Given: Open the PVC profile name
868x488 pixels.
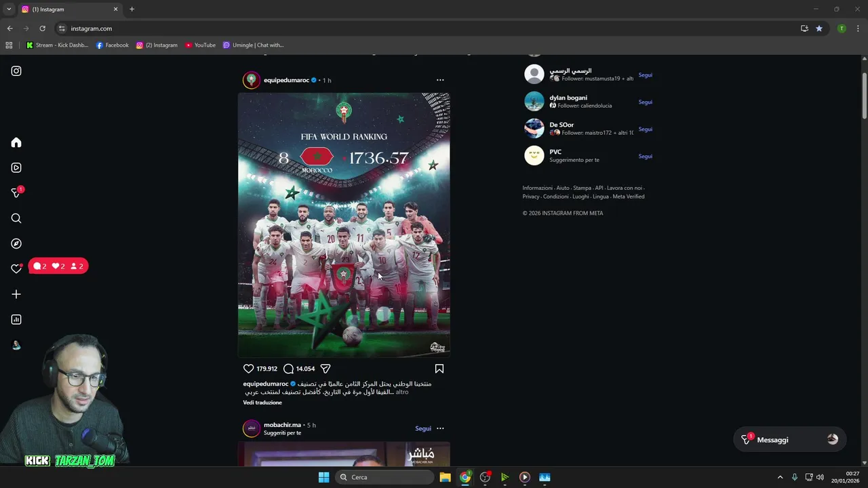Looking at the screenshot, I should (555, 152).
